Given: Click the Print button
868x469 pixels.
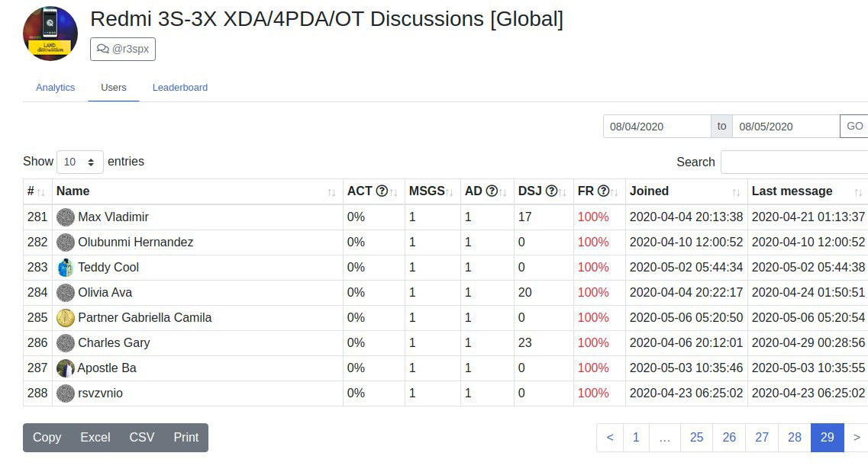Looking at the screenshot, I should click(186, 438).
